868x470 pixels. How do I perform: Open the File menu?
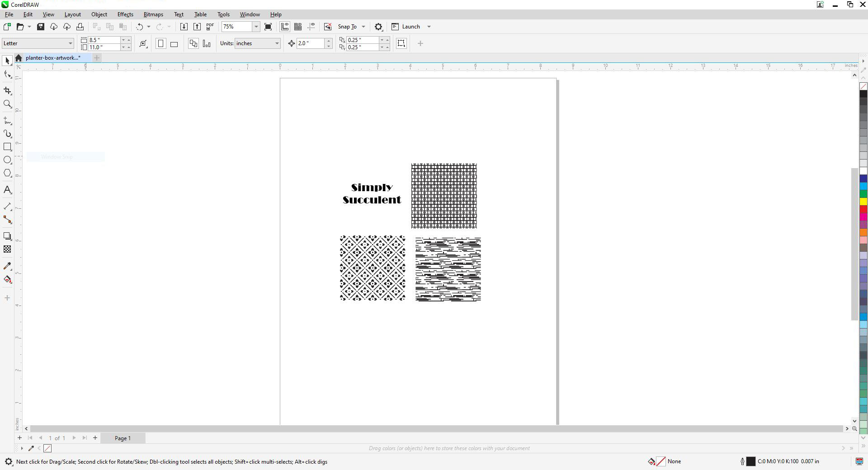(9, 14)
